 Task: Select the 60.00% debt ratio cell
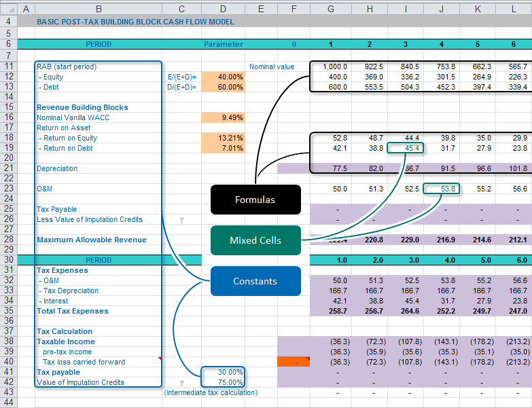point(223,87)
